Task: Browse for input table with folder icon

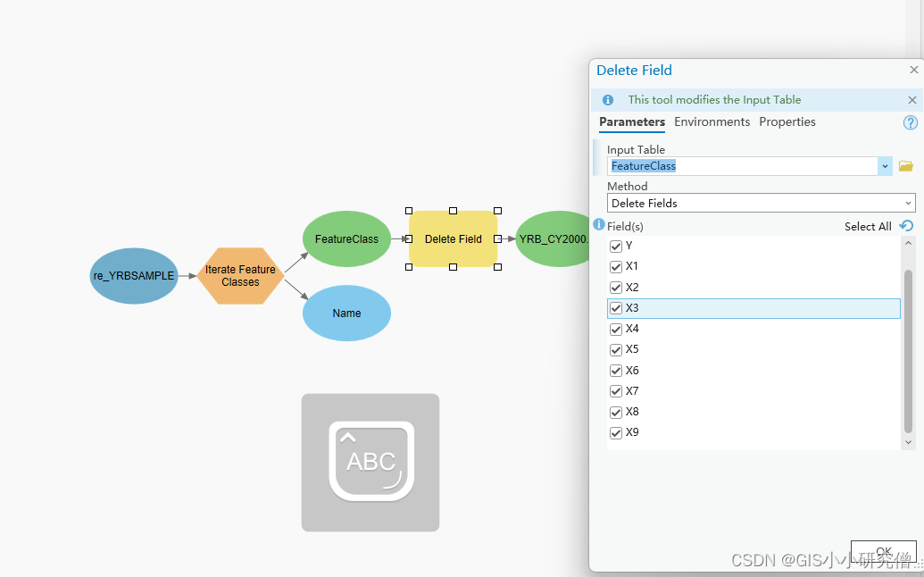Action: tap(906, 166)
